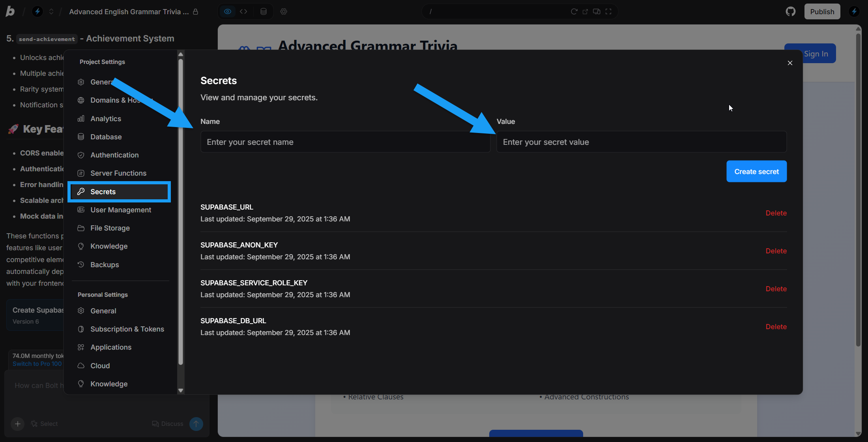The width and height of the screenshot is (868, 442).
Task: Click the lightning bolt icon beside logo
Action: (37, 11)
